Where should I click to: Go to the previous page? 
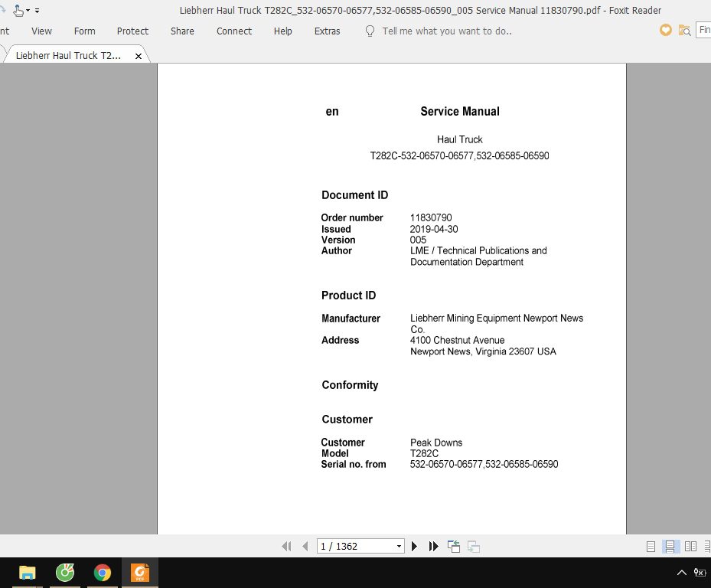(x=305, y=546)
